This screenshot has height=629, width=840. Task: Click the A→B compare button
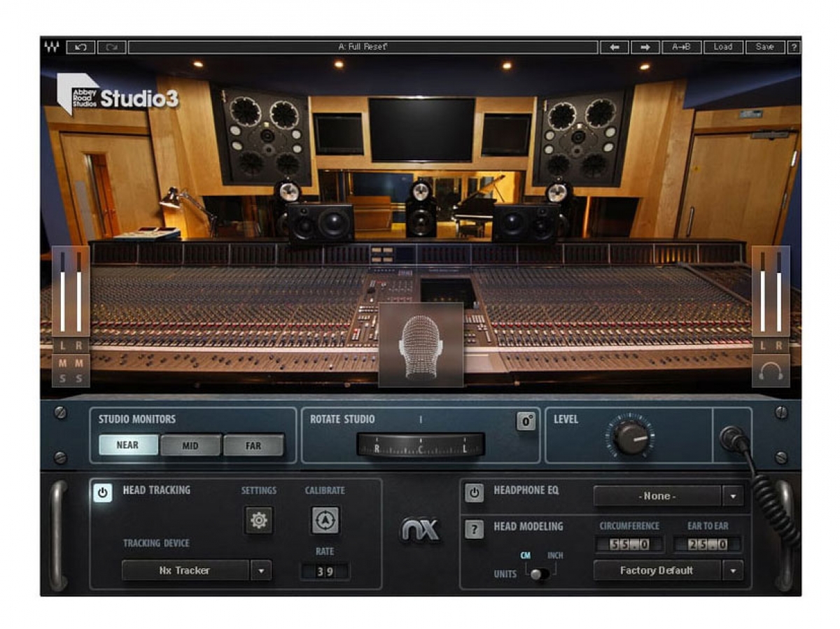tap(682, 47)
